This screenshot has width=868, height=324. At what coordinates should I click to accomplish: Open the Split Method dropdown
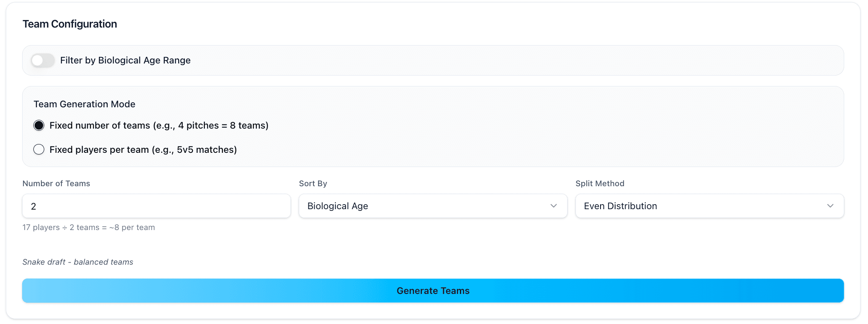point(709,206)
